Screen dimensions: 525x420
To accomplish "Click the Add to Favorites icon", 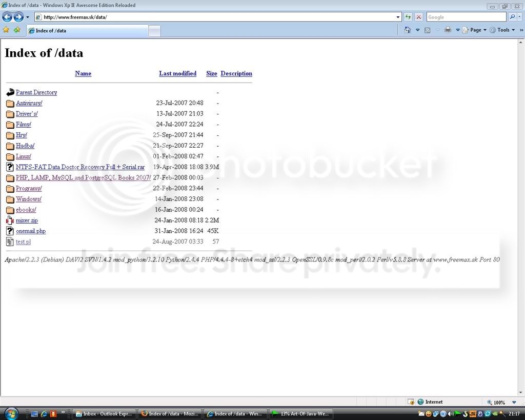I will pyautogui.click(x=17, y=30).
